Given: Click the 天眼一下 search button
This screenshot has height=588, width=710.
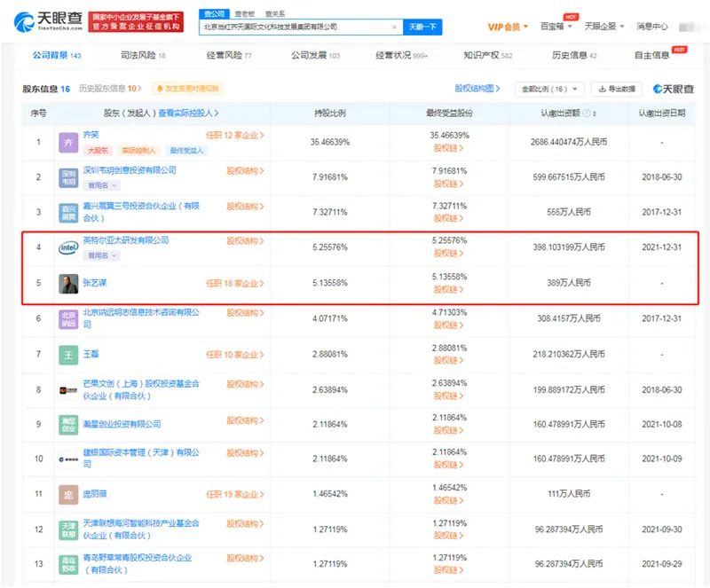Looking at the screenshot, I should click(424, 27).
